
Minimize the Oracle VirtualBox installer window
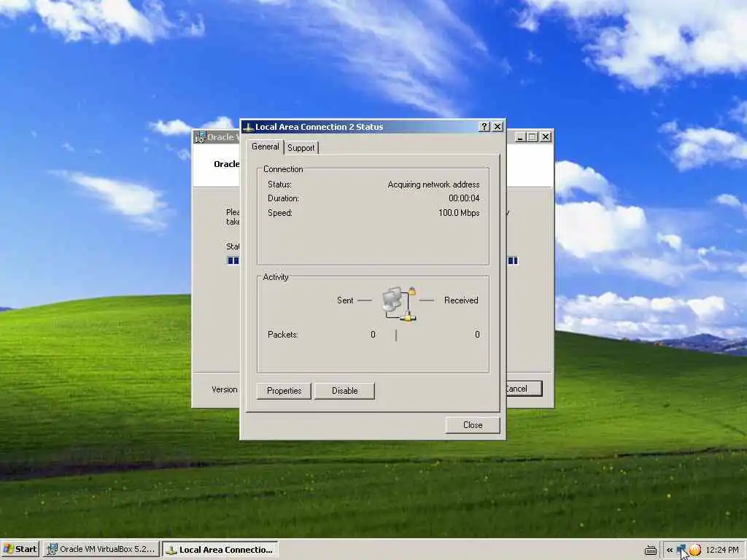click(x=520, y=137)
